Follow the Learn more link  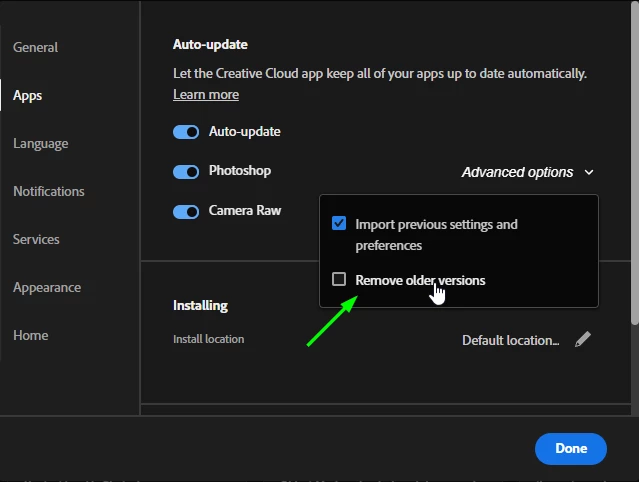(x=206, y=95)
